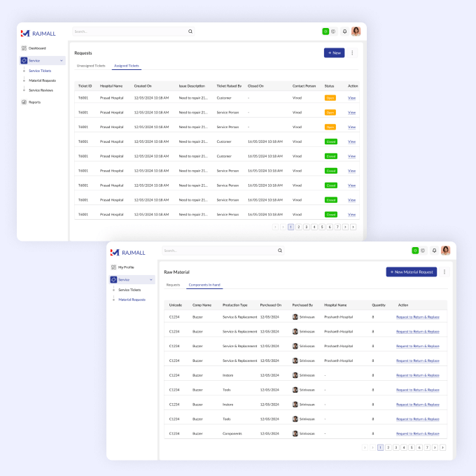Image resolution: width=476 pixels, height=476 pixels.
Task: Open the kebab menu next to New Material Request
Action: pyautogui.click(x=444, y=272)
